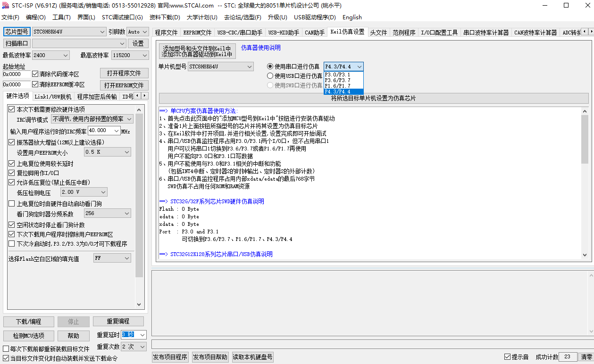Click the STC-ISP app icon in title bar
The image size is (594, 364).
tap(6, 5)
